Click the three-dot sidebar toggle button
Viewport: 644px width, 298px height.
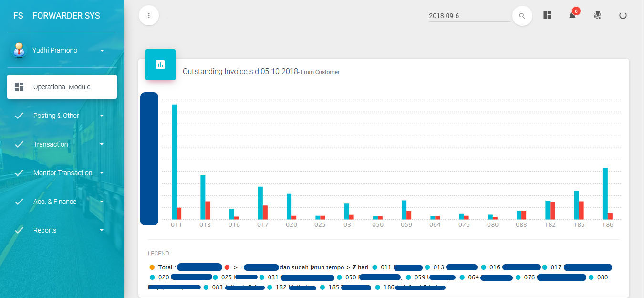point(149,16)
